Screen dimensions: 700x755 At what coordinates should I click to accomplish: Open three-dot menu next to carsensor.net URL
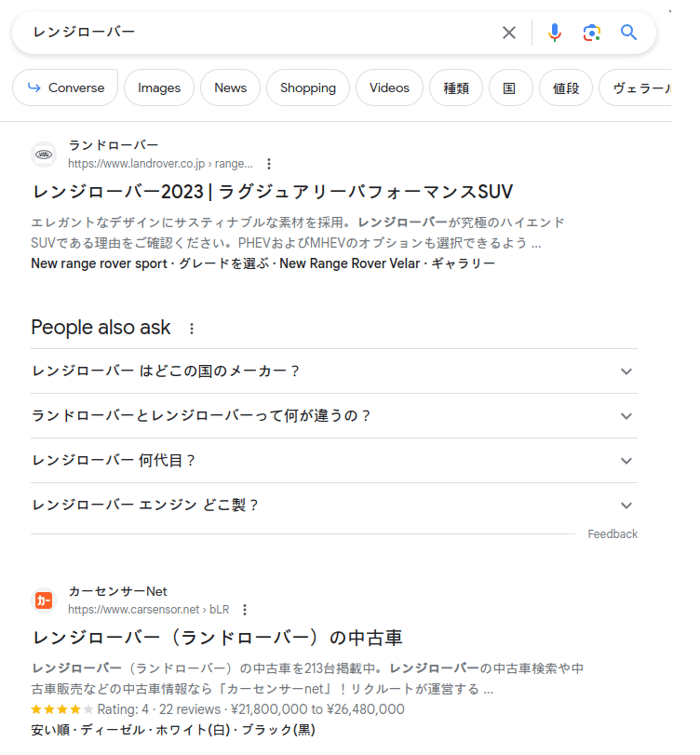(245, 610)
